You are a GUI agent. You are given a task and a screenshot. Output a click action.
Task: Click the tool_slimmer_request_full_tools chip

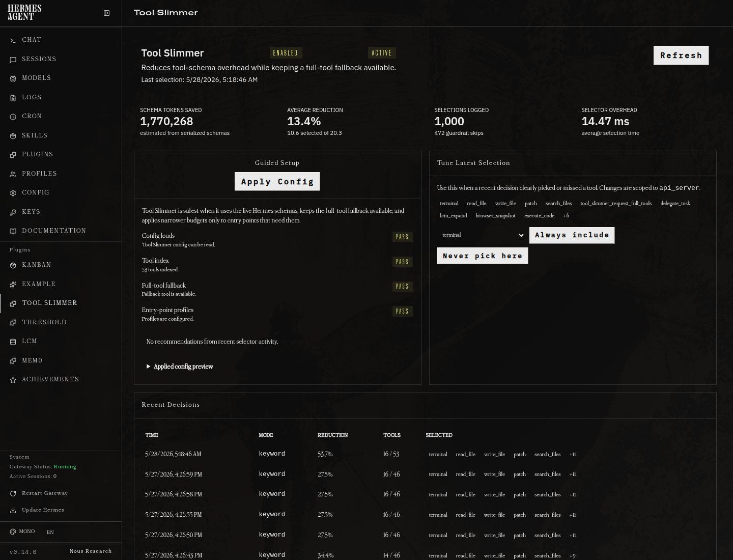(x=616, y=204)
